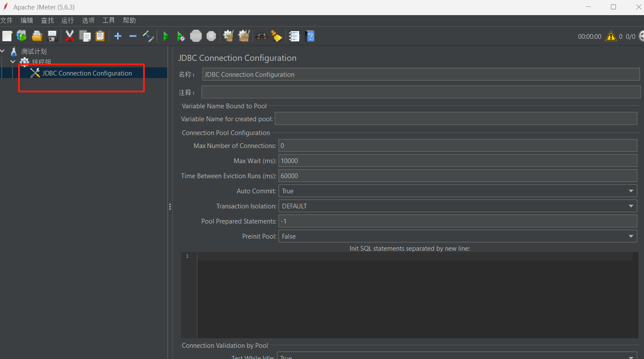Click the Shutdown test icon

click(211, 36)
